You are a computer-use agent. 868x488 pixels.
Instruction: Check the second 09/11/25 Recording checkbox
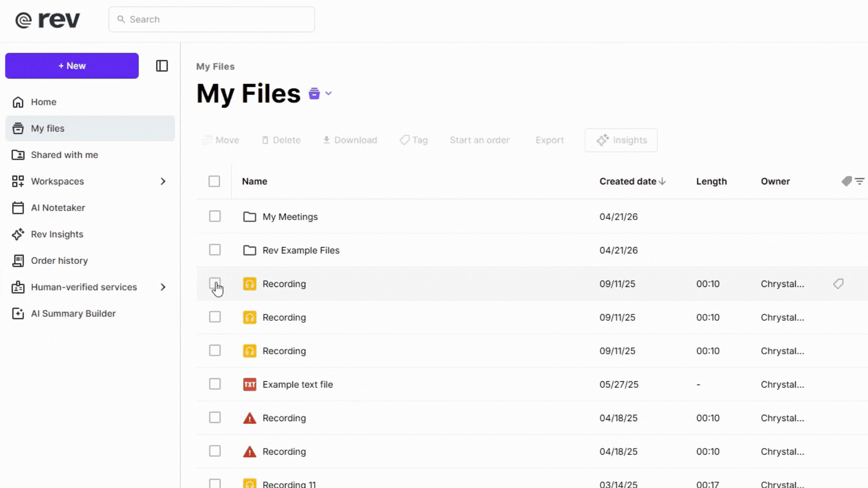pyautogui.click(x=215, y=317)
